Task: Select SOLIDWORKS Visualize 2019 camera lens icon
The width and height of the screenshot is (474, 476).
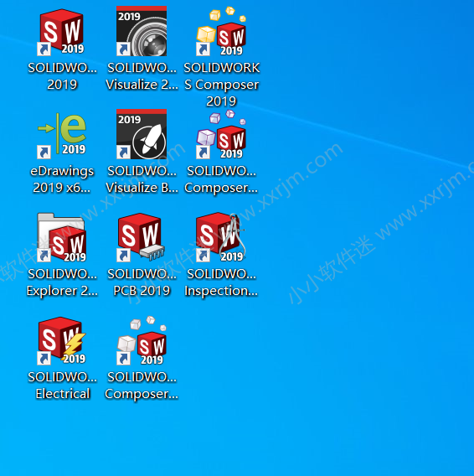Action: coord(142,31)
